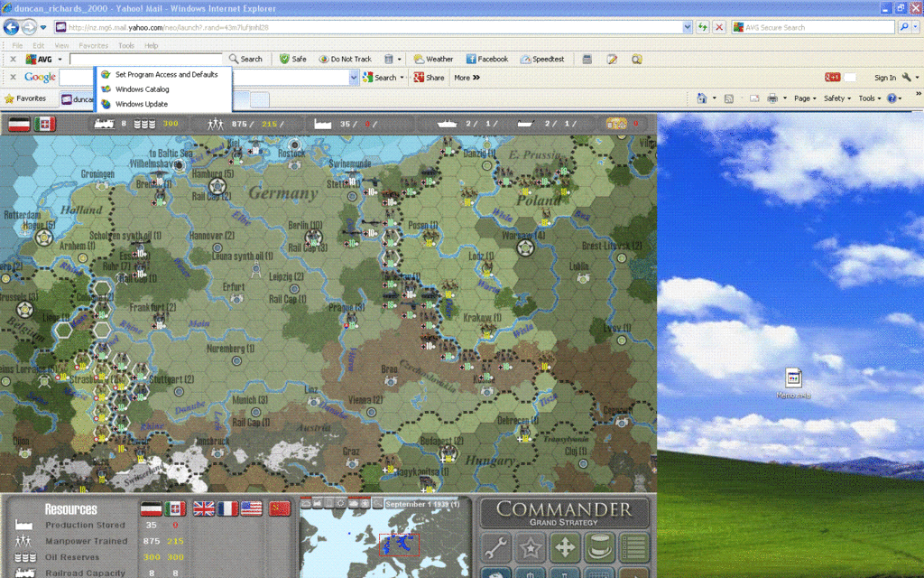Click the Warsaw city marker on the map

[525, 247]
